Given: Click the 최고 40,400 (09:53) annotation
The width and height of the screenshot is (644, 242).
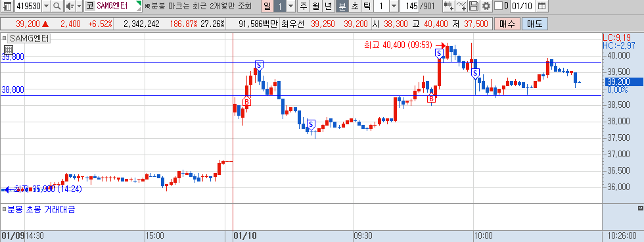Looking at the screenshot, I should (398, 45).
